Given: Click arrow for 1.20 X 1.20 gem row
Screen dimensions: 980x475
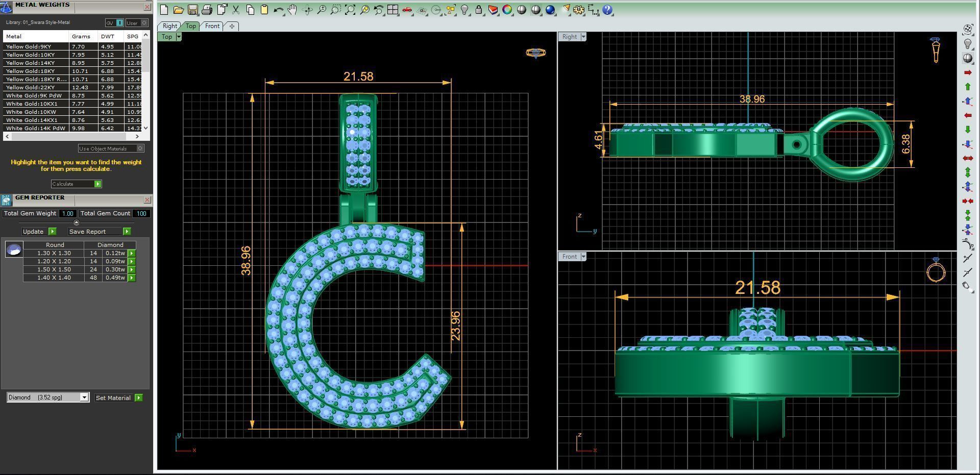Looking at the screenshot, I should (132, 261).
